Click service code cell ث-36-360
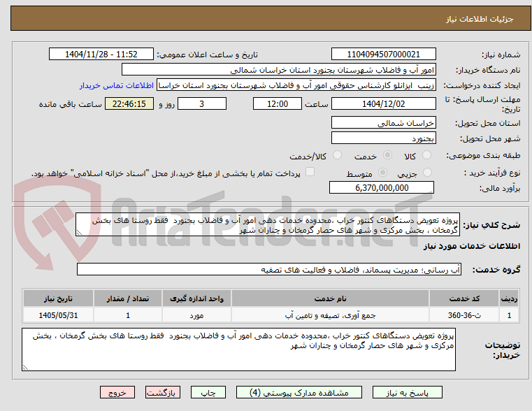The height and width of the screenshot is (411, 532). click(x=464, y=315)
